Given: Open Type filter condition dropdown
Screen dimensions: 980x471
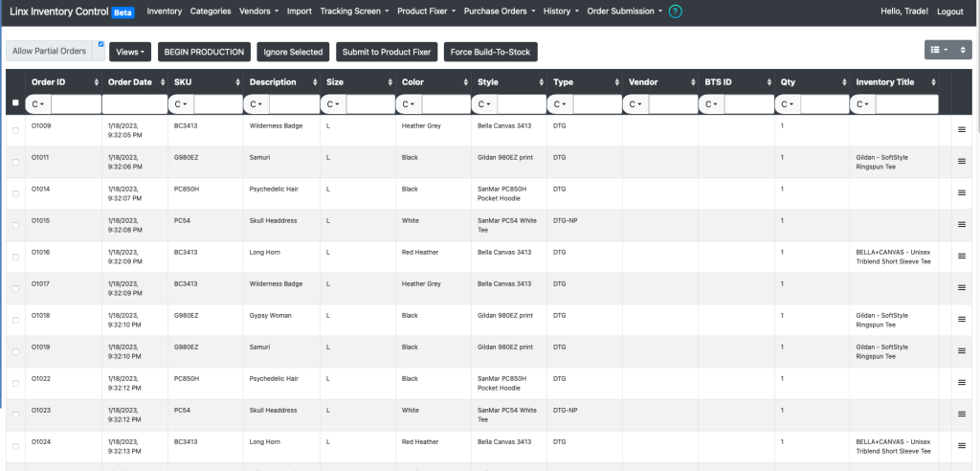Looking at the screenshot, I should (561, 103).
